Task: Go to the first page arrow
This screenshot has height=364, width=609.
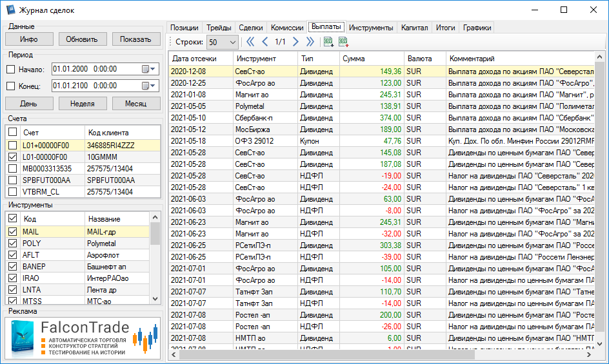Action: pyautogui.click(x=250, y=41)
